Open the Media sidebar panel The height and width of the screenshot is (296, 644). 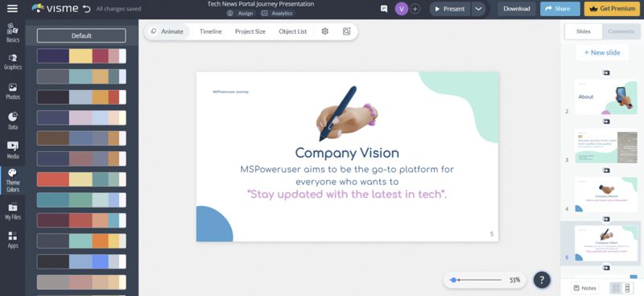tap(13, 150)
